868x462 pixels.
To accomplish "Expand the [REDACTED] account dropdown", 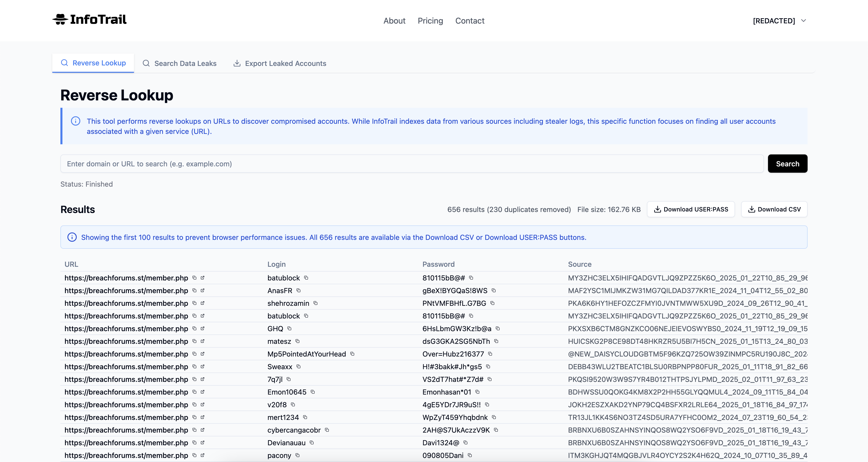I will [x=779, y=21].
